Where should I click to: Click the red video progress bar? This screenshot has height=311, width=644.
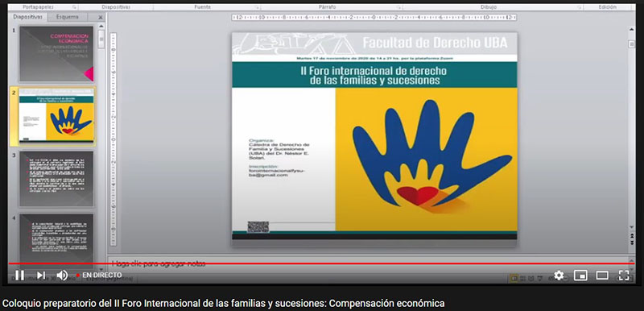coord(321,263)
